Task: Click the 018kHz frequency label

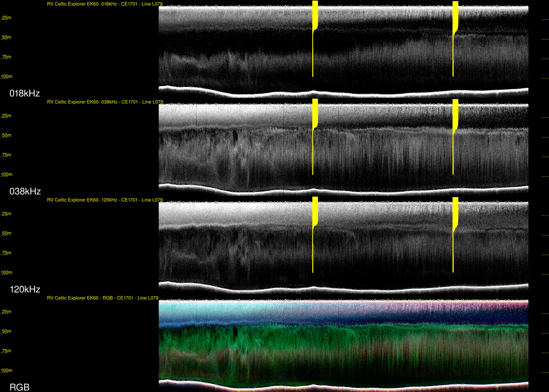Action: [x=24, y=93]
